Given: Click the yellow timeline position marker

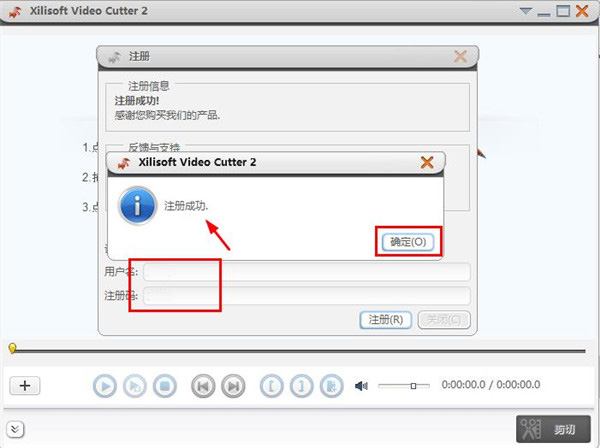Looking at the screenshot, I should (12, 349).
